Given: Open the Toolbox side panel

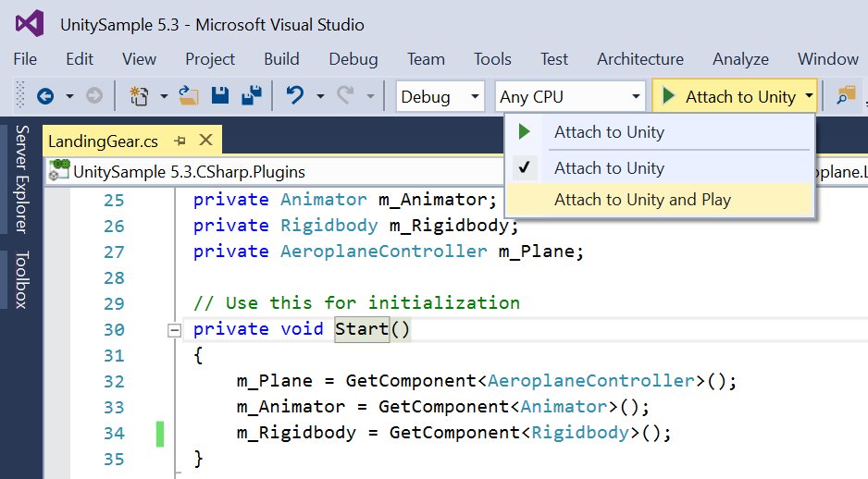Looking at the screenshot, I should (x=21, y=279).
